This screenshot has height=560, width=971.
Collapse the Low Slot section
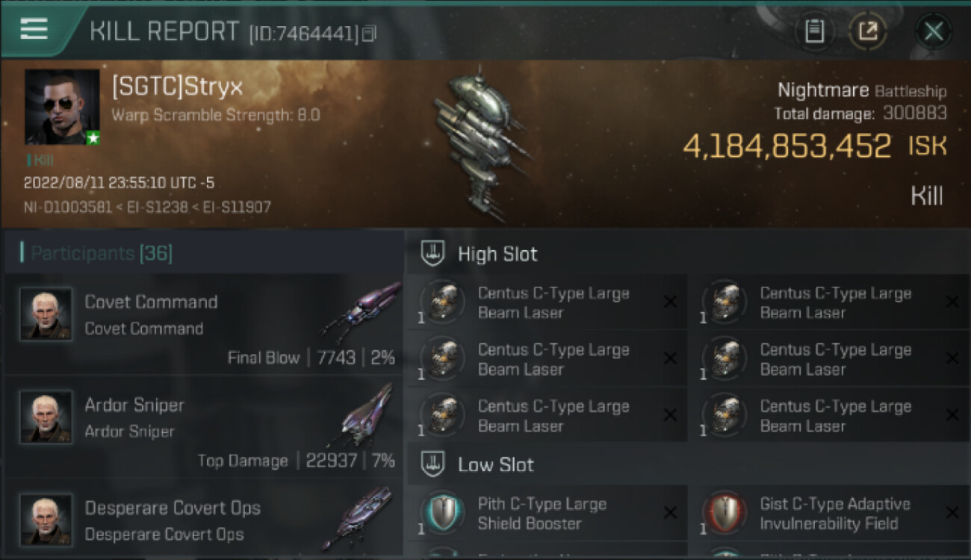click(x=432, y=464)
